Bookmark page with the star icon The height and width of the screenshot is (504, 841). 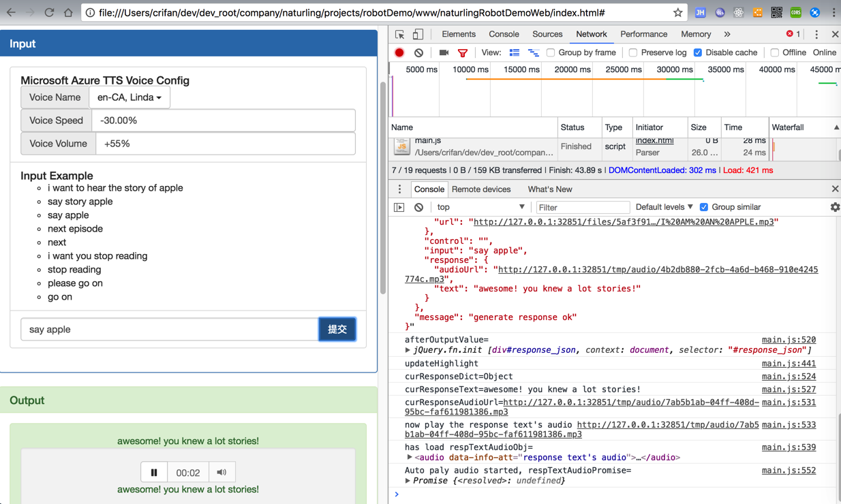pyautogui.click(x=677, y=12)
